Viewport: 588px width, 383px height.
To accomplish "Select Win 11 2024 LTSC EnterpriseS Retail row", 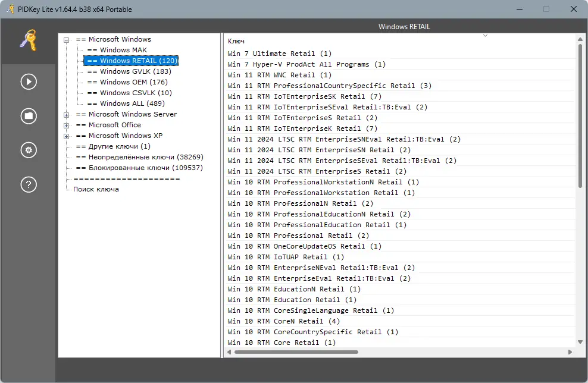I will [x=399, y=171].
